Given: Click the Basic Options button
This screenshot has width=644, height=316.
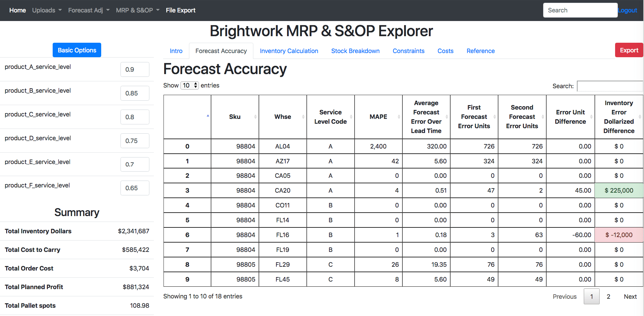Looking at the screenshot, I should click(x=77, y=50).
